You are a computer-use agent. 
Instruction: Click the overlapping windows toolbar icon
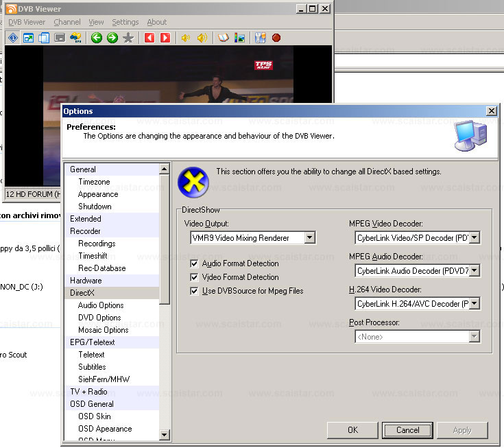(44, 38)
